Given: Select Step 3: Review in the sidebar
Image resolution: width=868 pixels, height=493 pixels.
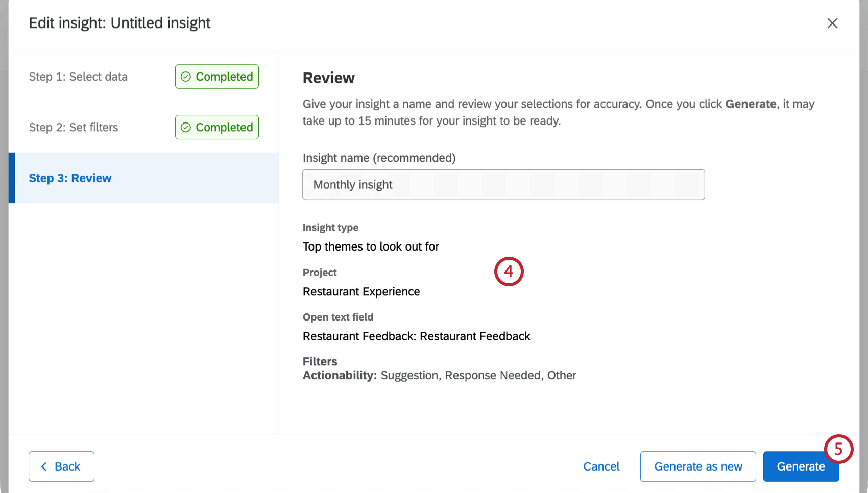Looking at the screenshot, I should point(70,178).
